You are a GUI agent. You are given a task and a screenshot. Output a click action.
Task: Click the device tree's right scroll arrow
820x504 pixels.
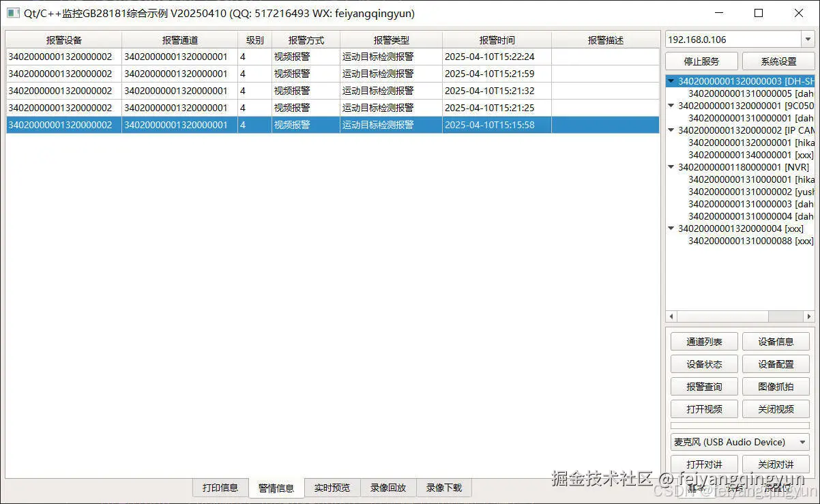click(x=809, y=316)
